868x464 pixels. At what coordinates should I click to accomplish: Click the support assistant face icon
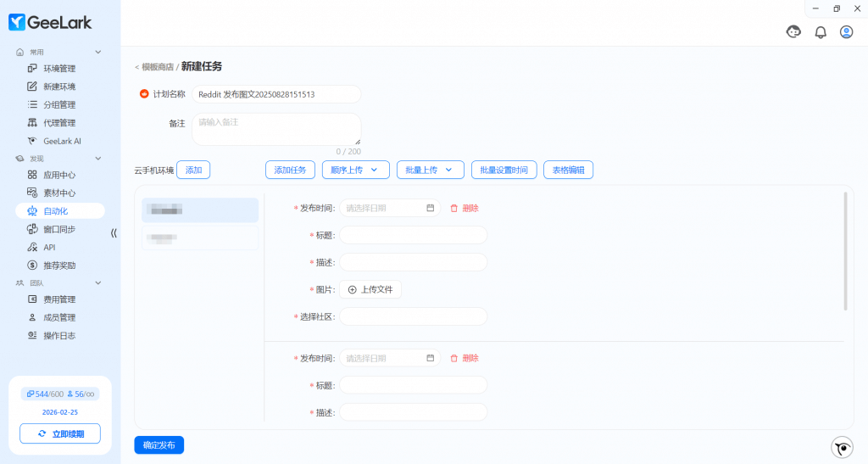[793, 32]
